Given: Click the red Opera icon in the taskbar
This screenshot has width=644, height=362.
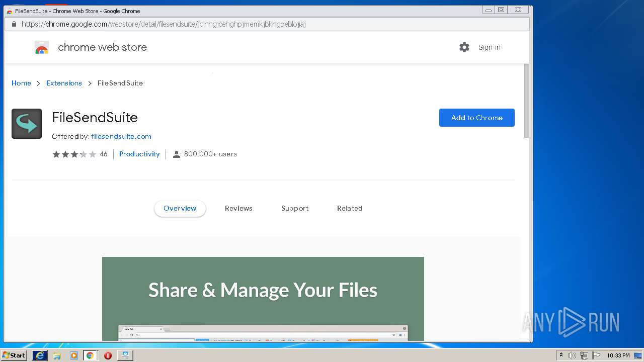Looking at the screenshot, I should tap(108, 355).
